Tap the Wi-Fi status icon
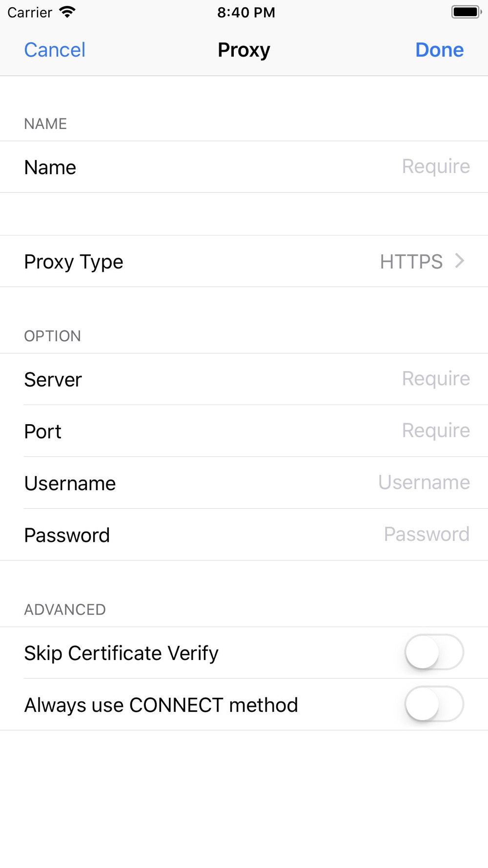Viewport: 488px width, 868px height. coord(67,12)
